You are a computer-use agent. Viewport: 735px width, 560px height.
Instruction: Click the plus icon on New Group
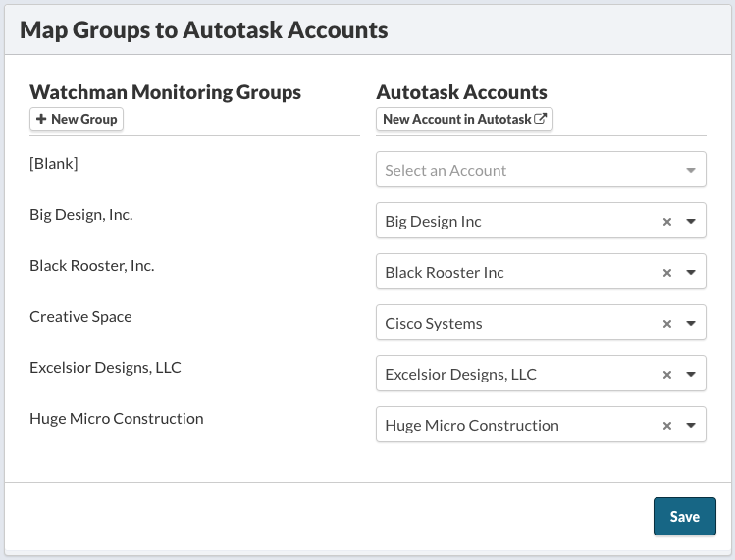[41, 120]
